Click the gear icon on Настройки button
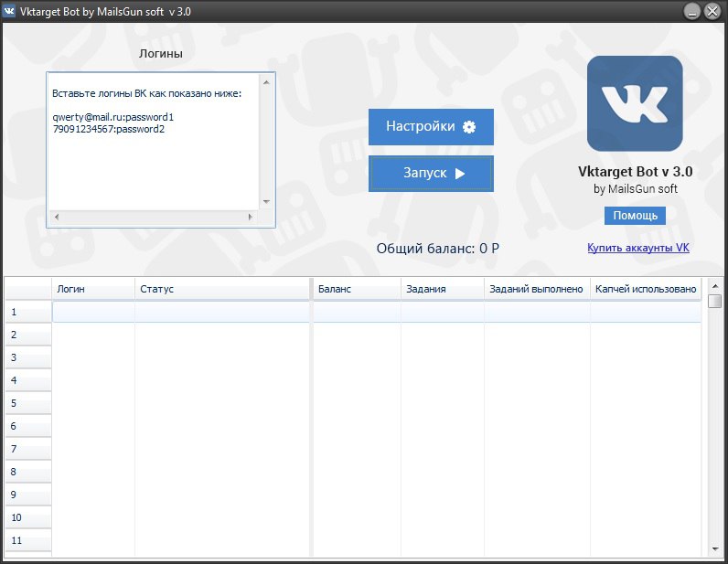Image resolution: width=728 pixels, height=564 pixels. (x=469, y=127)
